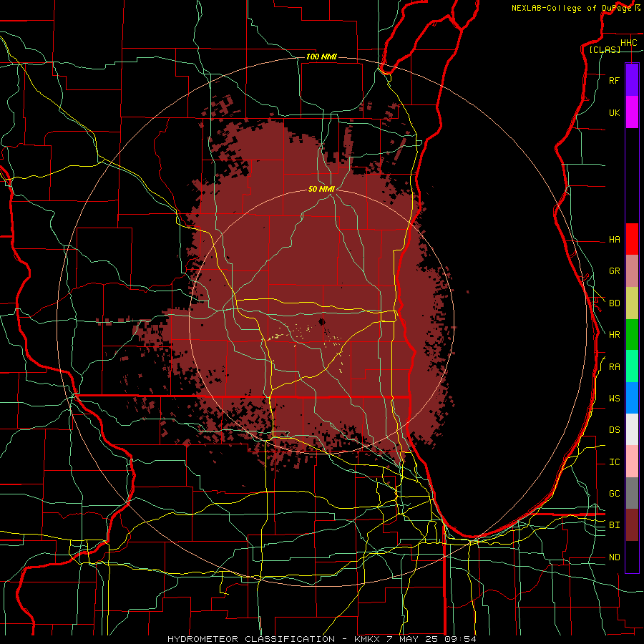Click the ND black legend swatch

click(632, 557)
